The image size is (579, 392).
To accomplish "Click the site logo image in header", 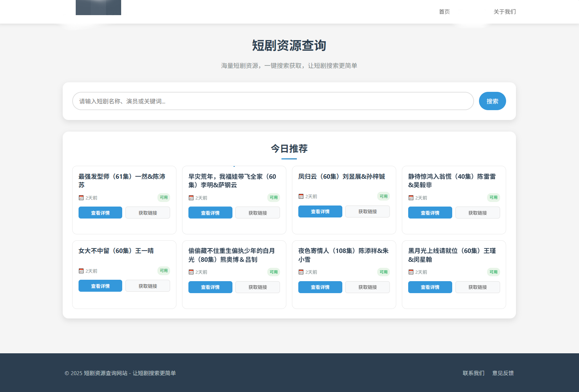I will [98, 7].
